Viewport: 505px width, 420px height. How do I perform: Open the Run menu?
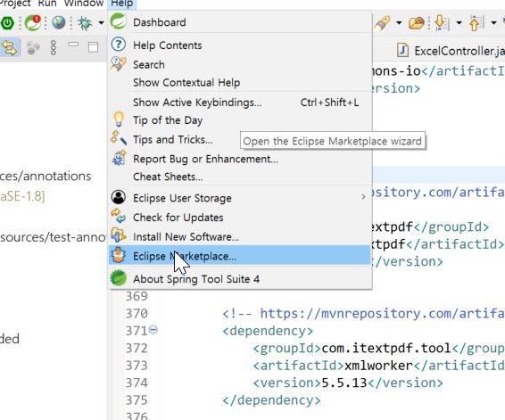(x=47, y=4)
